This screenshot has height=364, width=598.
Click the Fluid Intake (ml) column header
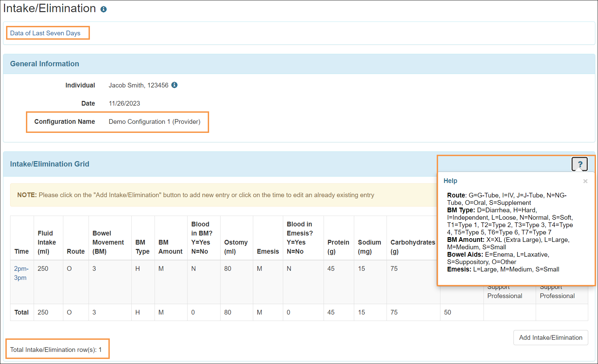coord(47,242)
